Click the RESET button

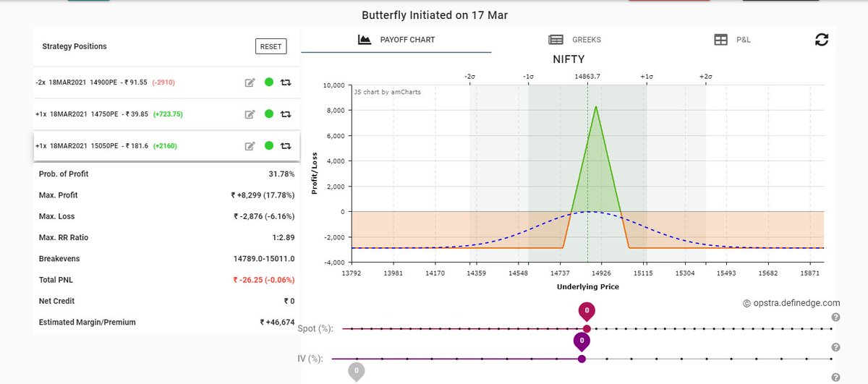coord(271,46)
